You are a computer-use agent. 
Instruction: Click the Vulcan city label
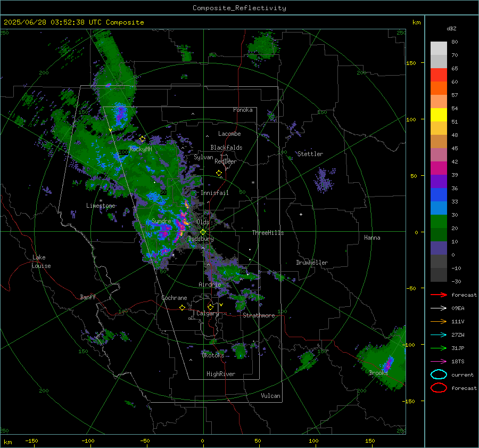point(271,396)
